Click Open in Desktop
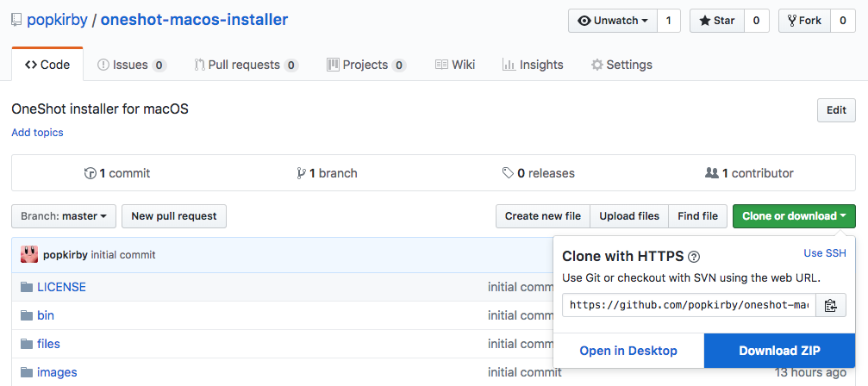Viewport: 868px width, 386px height. tap(628, 351)
